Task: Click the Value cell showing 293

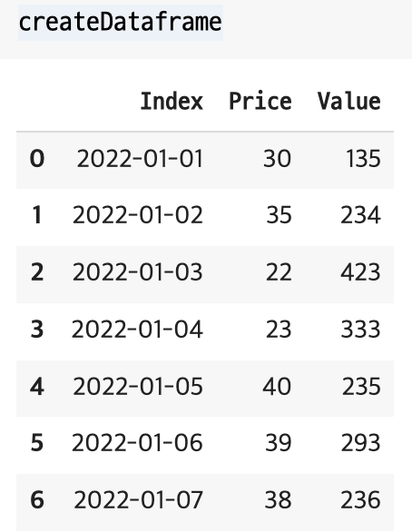Action: [360, 443]
